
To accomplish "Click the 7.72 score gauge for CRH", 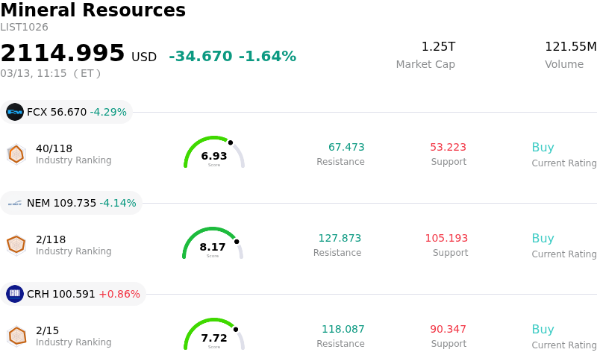I will (214, 336).
